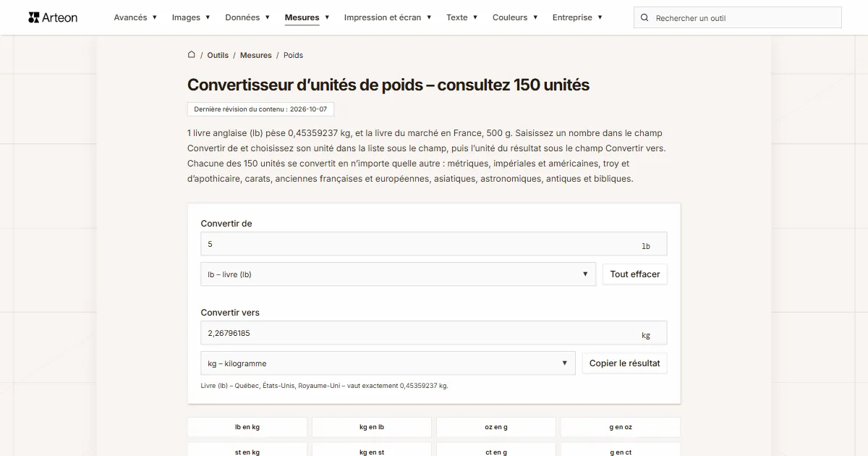
Task: Open the Couleurs menu
Action: (515, 17)
